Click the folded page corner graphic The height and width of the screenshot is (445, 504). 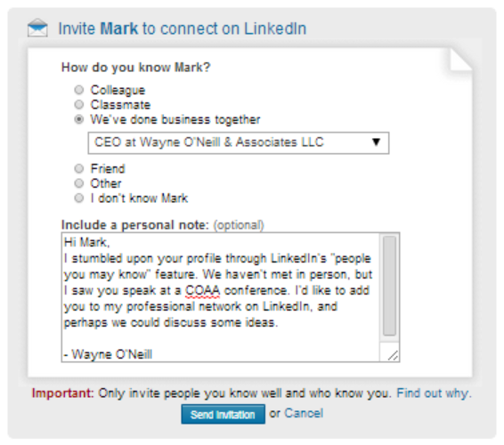(x=461, y=60)
